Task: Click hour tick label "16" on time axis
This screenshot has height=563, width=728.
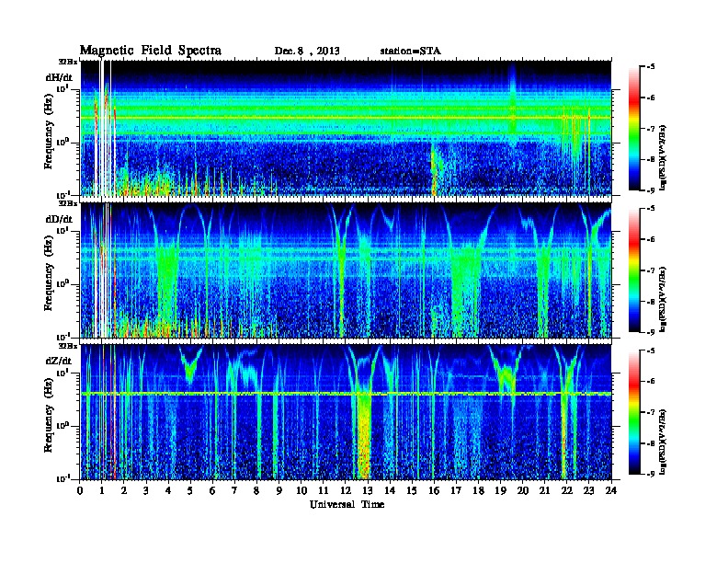Action: tap(434, 490)
